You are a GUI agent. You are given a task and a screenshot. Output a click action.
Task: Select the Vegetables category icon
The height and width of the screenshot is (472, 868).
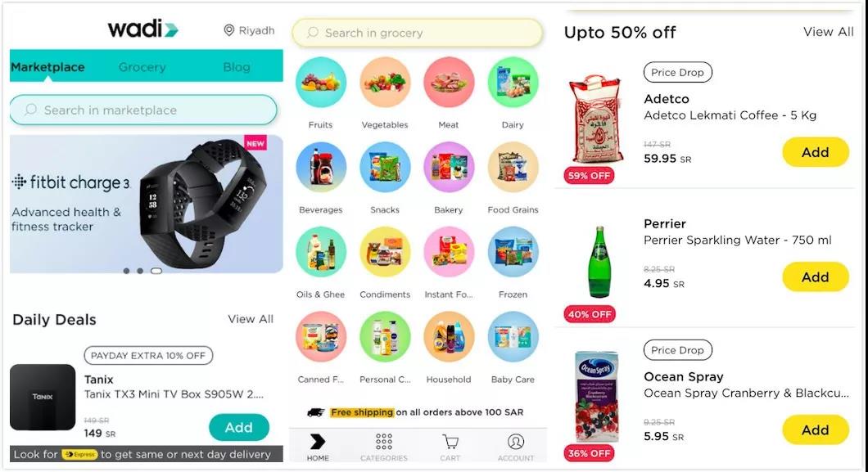point(385,83)
